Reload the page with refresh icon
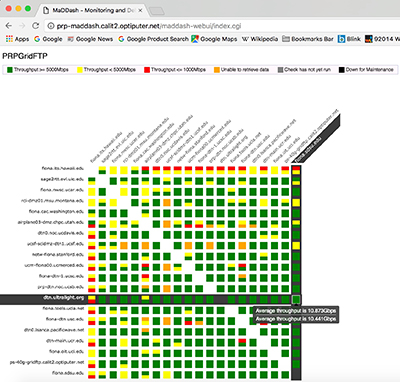The image size is (400, 382). pyautogui.click(x=35, y=26)
